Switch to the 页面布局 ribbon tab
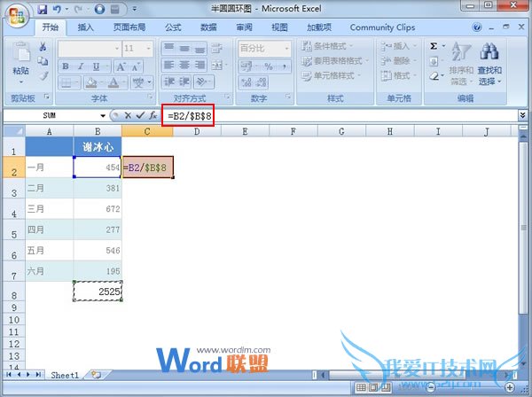 (x=129, y=27)
